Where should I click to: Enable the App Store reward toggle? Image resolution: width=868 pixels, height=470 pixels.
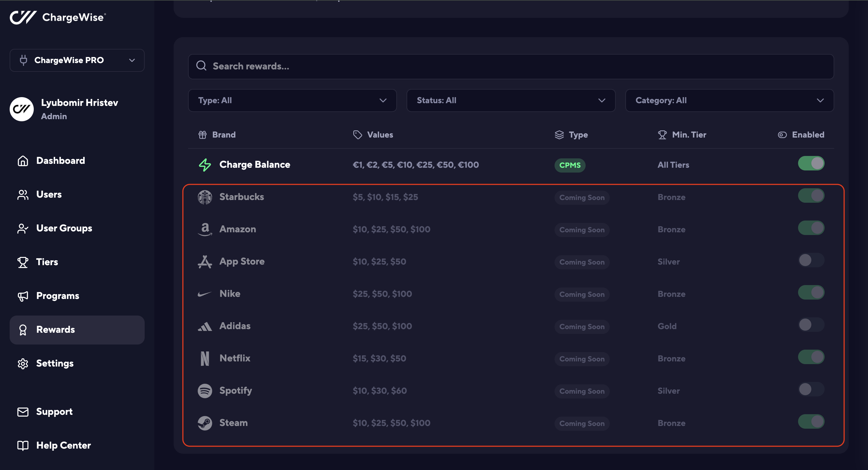(x=811, y=260)
